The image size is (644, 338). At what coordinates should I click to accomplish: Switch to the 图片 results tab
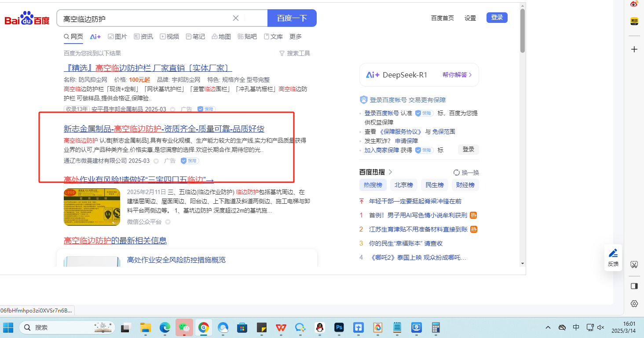click(x=117, y=37)
